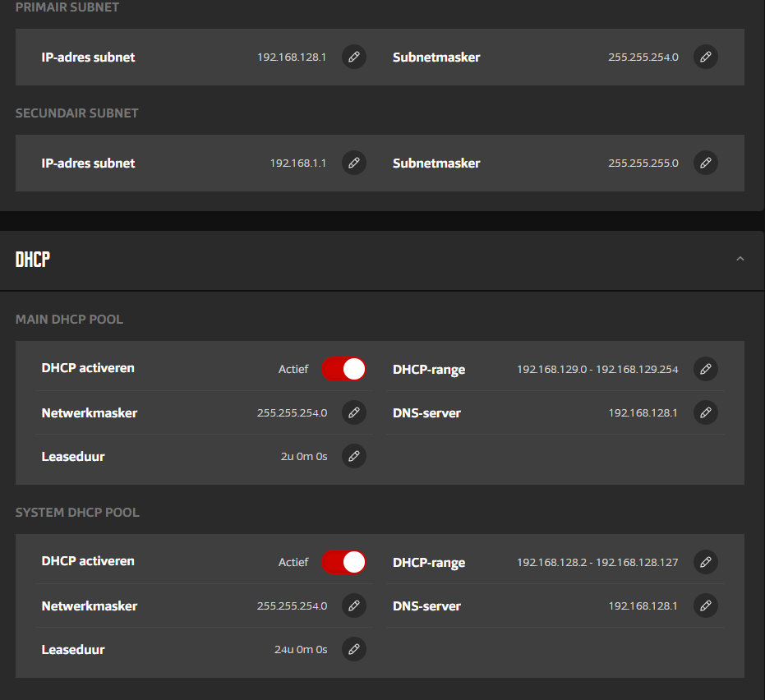Viewport: 765px width, 700px height.
Task: Edit System DHCP pool DNS-server
Action: (705, 606)
